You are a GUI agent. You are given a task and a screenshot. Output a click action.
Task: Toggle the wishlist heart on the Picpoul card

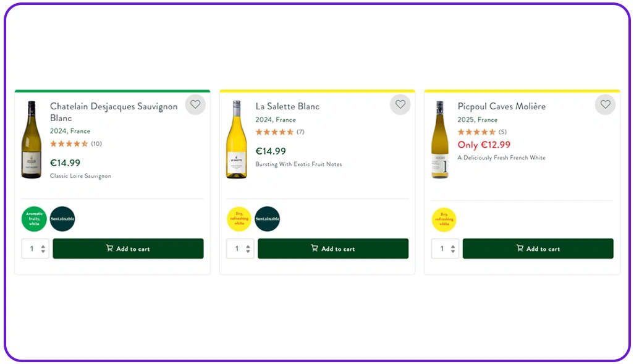point(605,104)
